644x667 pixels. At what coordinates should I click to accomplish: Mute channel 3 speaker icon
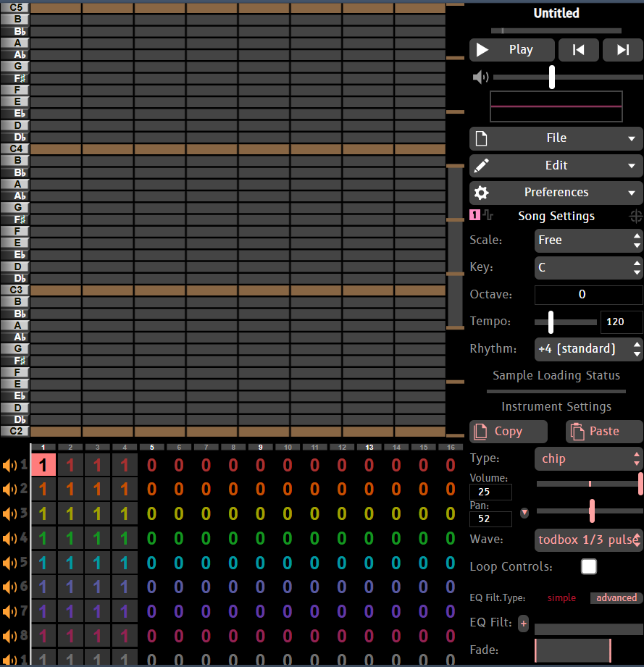point(9,514)
